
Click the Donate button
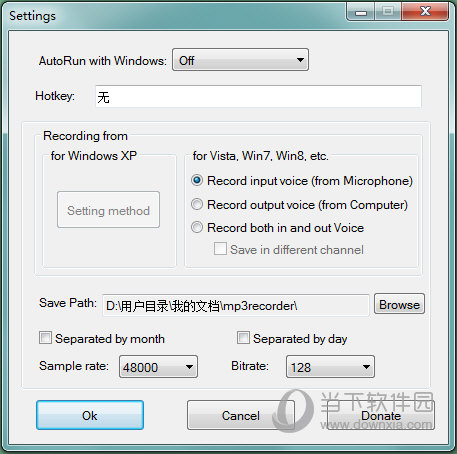[381, 415]
